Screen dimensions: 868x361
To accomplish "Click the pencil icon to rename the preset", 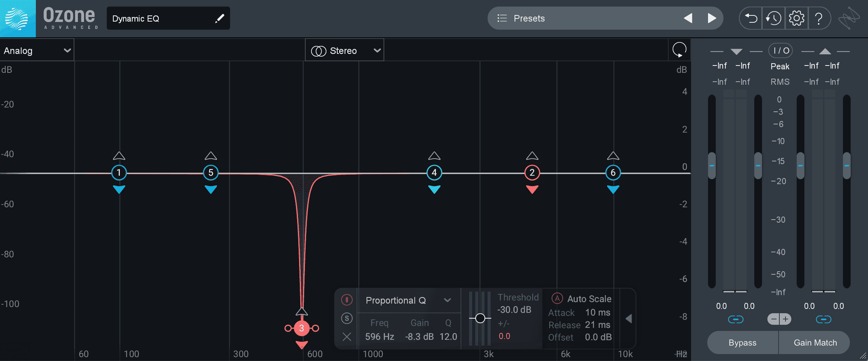I will 220,18.
